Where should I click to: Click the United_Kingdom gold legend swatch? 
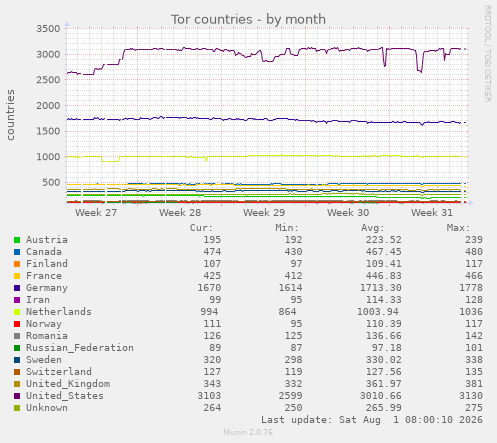17,384
